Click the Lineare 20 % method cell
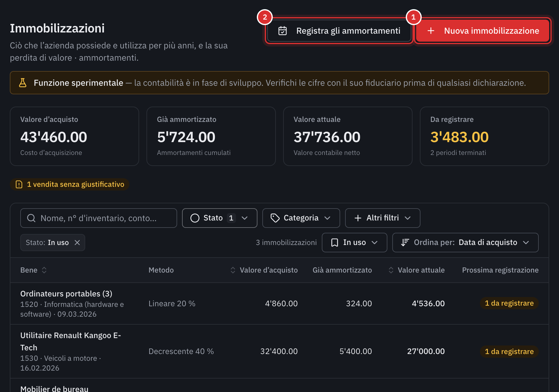Viewport: 559px width, 392px height. point(172,303)
